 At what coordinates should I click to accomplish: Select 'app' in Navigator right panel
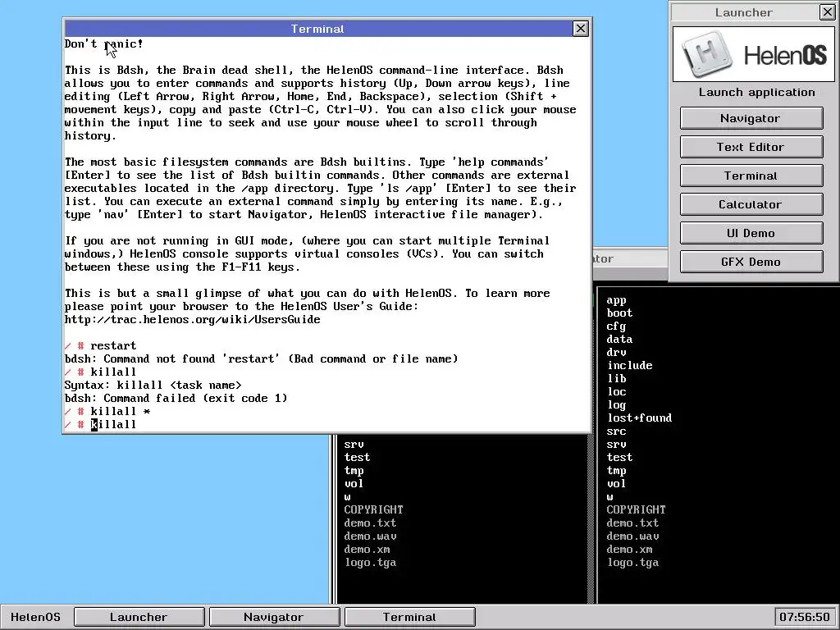click(616, 300)
